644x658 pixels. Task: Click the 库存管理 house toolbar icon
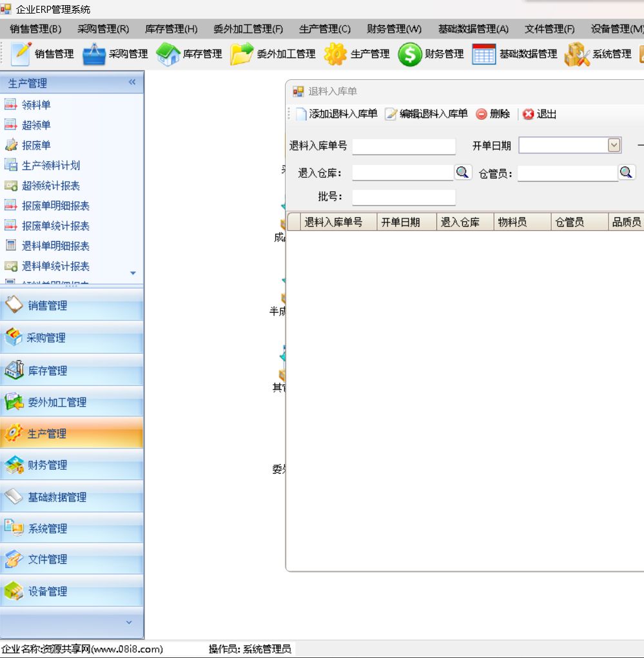coord(168,54)
